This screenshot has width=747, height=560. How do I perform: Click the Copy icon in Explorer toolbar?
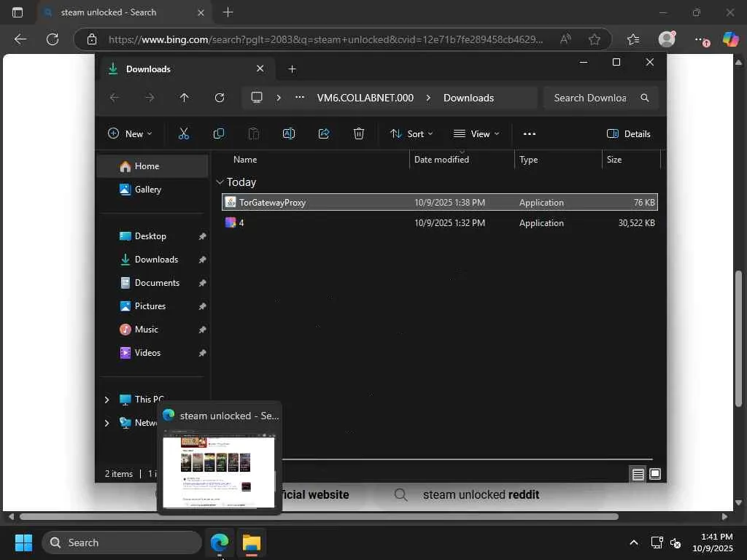tap(219, 134)
